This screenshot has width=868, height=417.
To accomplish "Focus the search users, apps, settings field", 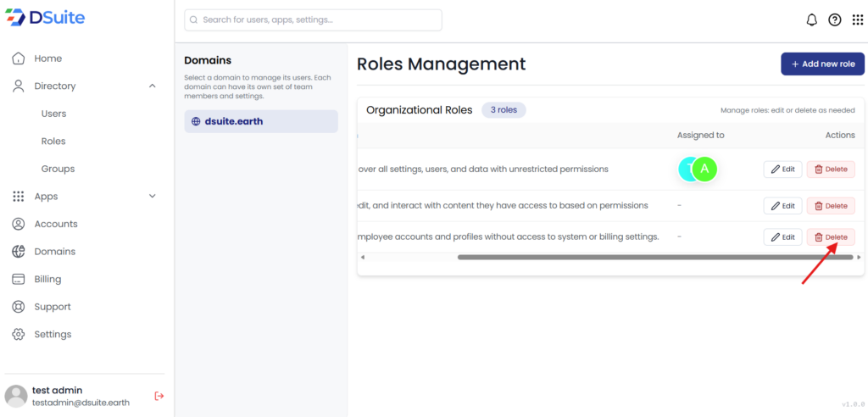I will click(313, 19).
